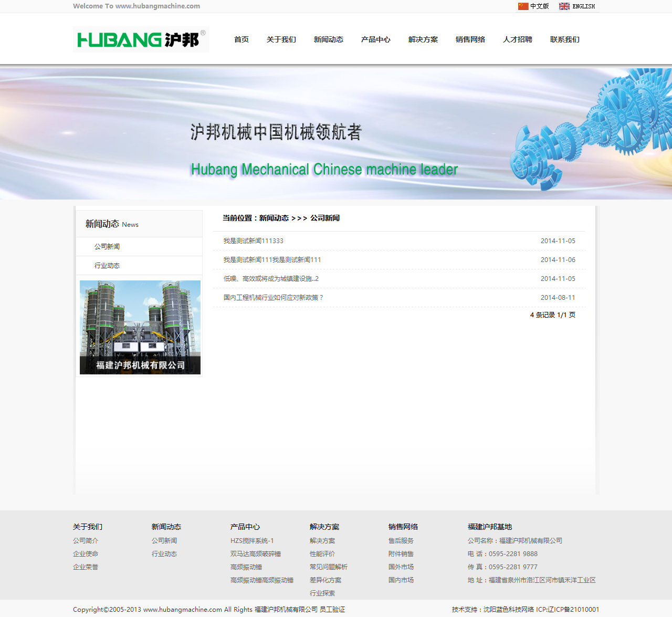Click the HUBANG 沪邦 logo
Viewport: 672px width, 617px height.
(141, 39)
